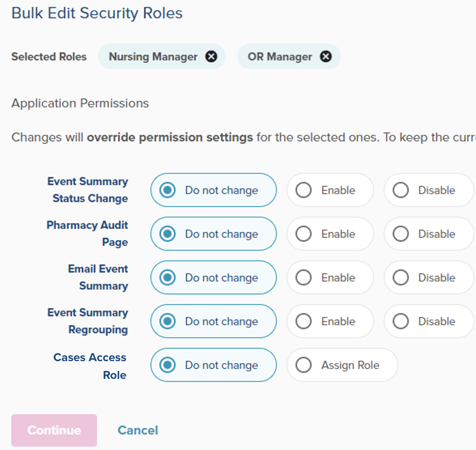Click the Nursing Manager role label
This screenshot has height=450, width=476.
click(153, 57)
